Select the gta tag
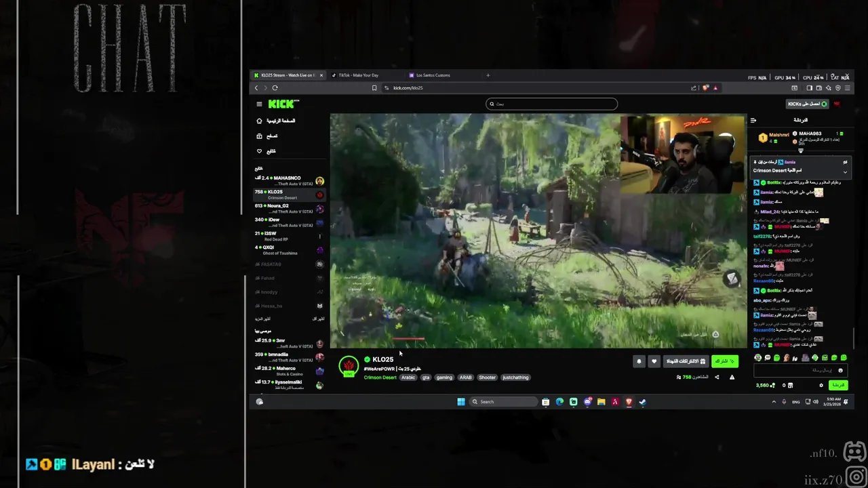 tap(426, 378)
